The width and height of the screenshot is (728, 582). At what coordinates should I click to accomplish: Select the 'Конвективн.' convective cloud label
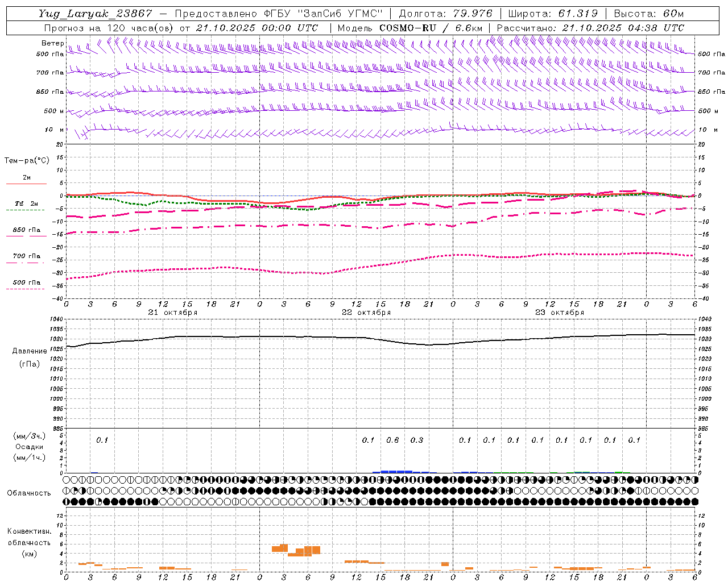point(30,531)
